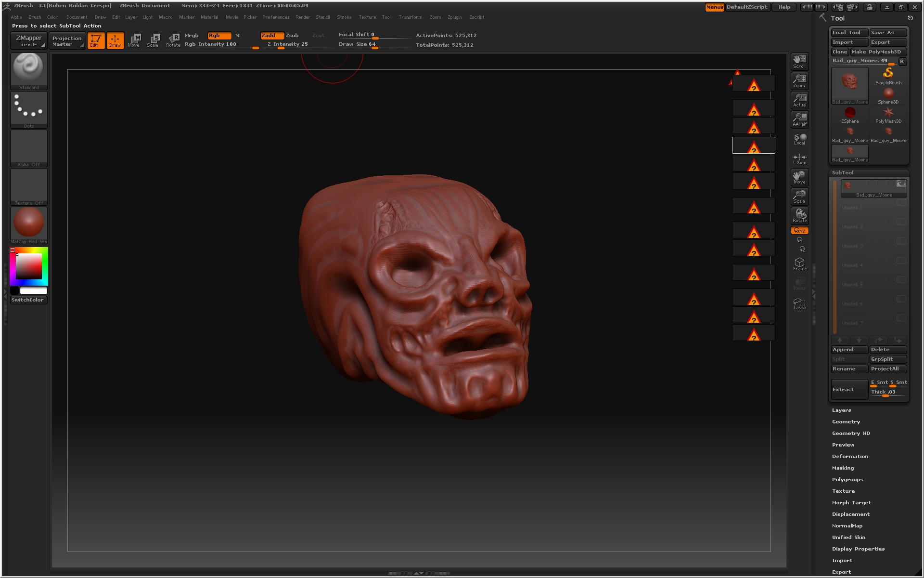Viewport: 924px width, 578px height.
Task: Click the AAHalf icon
Action: [799, 119]
